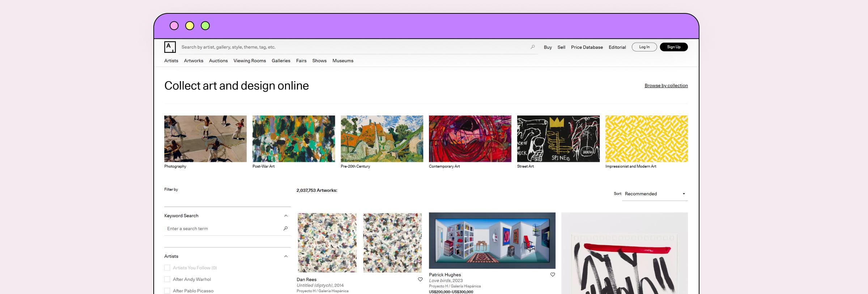Collapse the Artists filter section
Viewport: 868px width, 294px height.
click(286, 256)
